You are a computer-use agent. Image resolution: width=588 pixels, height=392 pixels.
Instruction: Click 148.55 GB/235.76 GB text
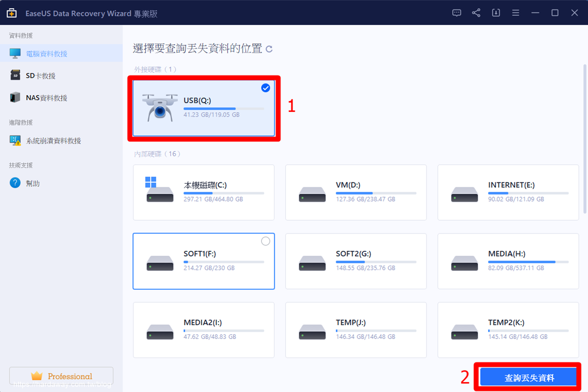pyautogui.click(x=365, y=268)
